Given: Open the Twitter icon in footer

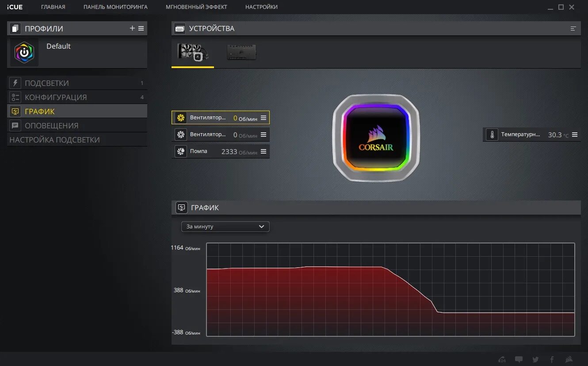Looking at the screenshot, I should pyautogui.click(x=535, y=359).
